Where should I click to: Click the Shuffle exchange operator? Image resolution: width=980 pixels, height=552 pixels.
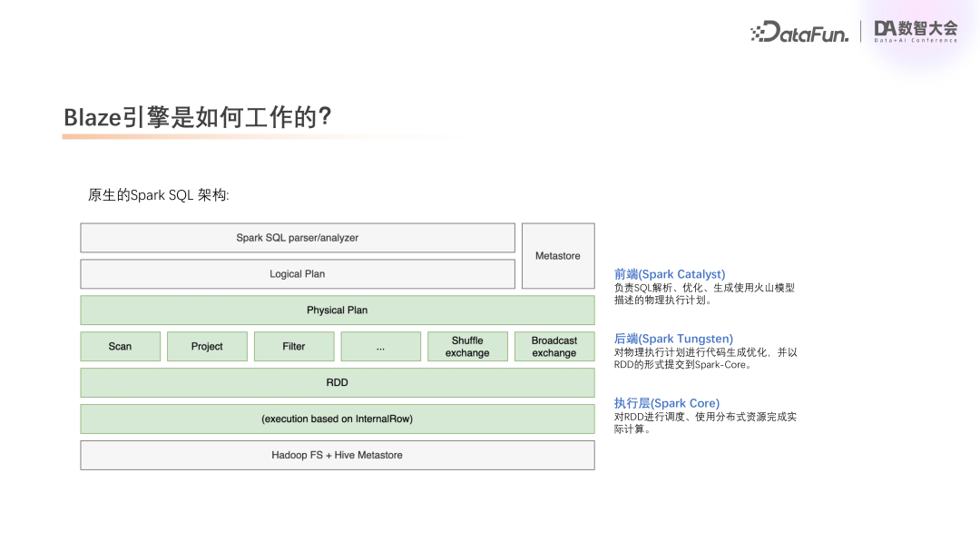coord(467,346)
